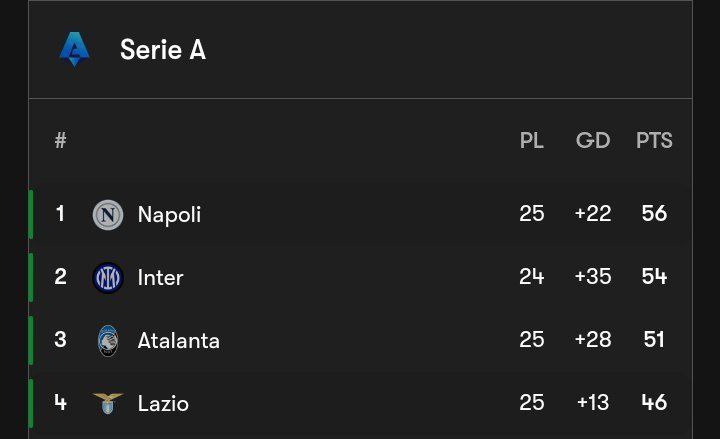The image size is (720, 439).
Task: Select the Atalanta team name
Action: pyautogui.click(x=179, y=341)
